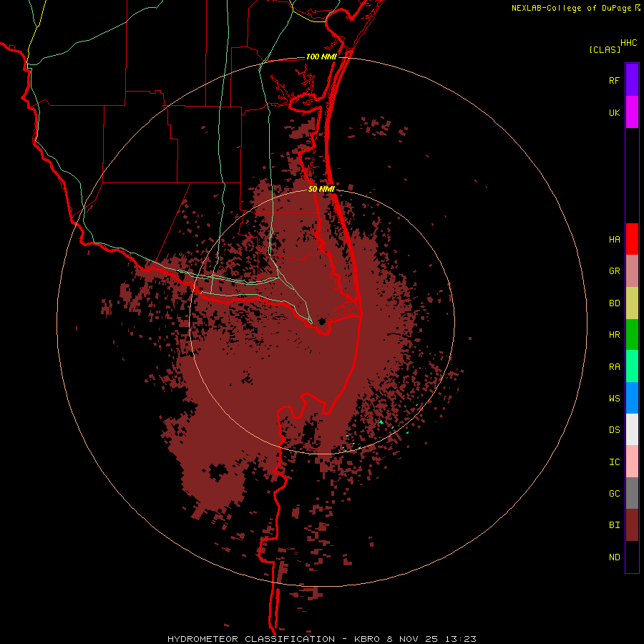Click the GR legend label
Screen dimensions: 644x644
coord(614,271)
